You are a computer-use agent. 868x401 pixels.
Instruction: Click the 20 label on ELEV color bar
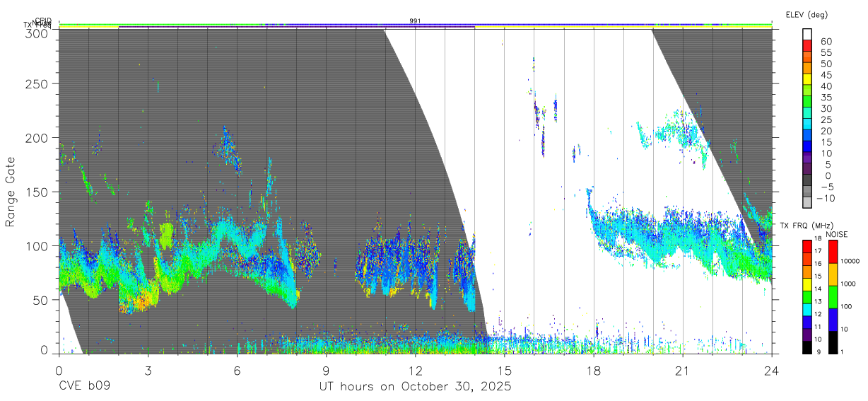click(x=826, y=131)
